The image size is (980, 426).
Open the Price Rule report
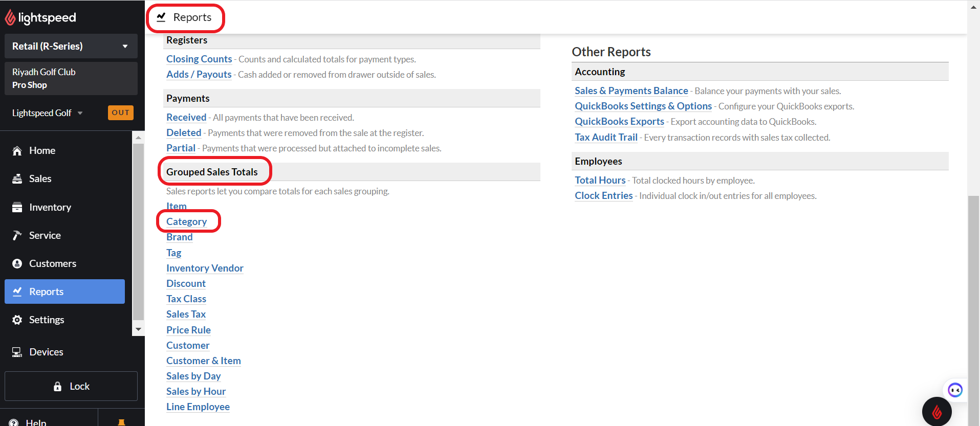(188, 330)
